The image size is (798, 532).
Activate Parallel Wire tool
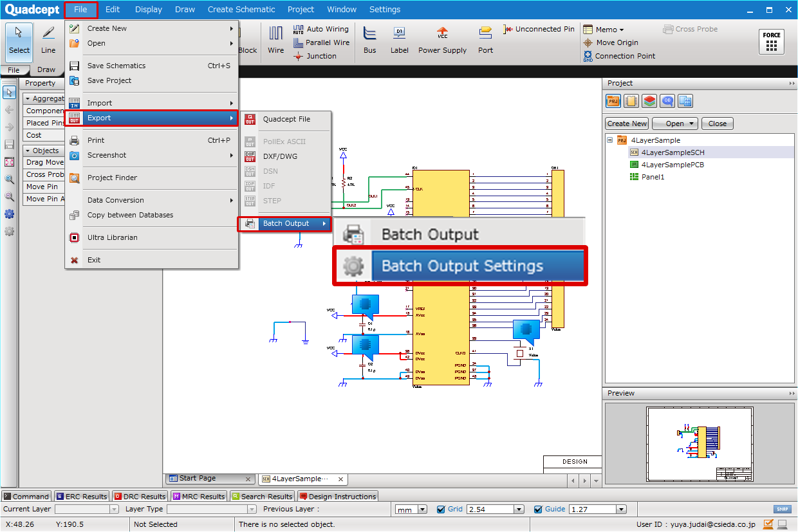point(321,42)
